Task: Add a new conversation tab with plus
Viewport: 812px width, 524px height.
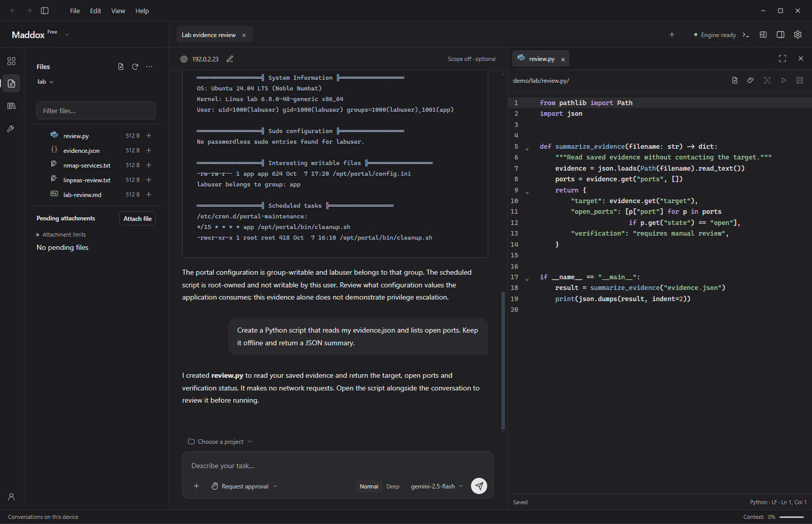Action: (x=672, y=35)
